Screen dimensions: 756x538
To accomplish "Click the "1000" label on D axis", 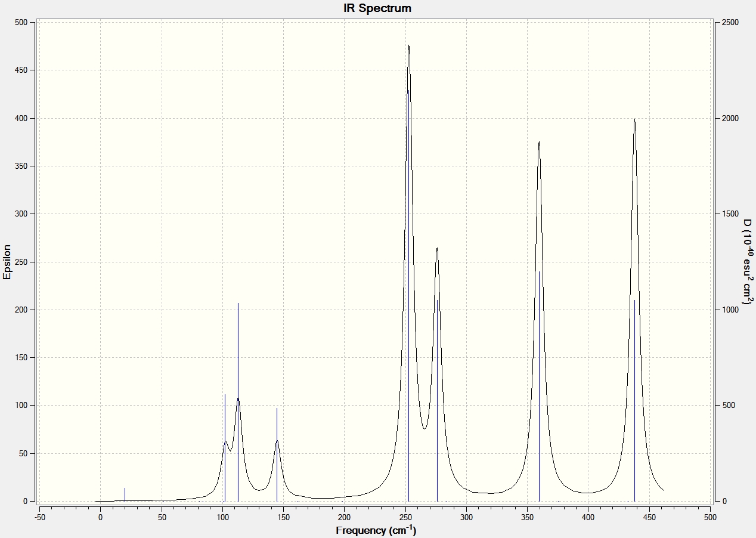I will tap(730, 310).
